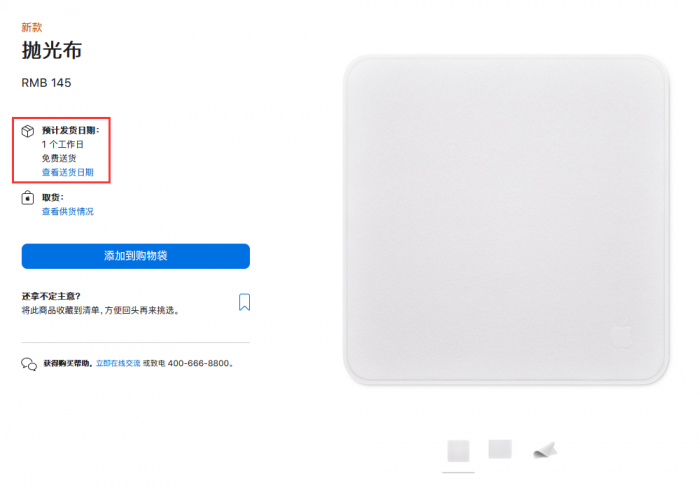Click the Apple shopping bag pickup icon
700x488 pixels.
point(28,197)
